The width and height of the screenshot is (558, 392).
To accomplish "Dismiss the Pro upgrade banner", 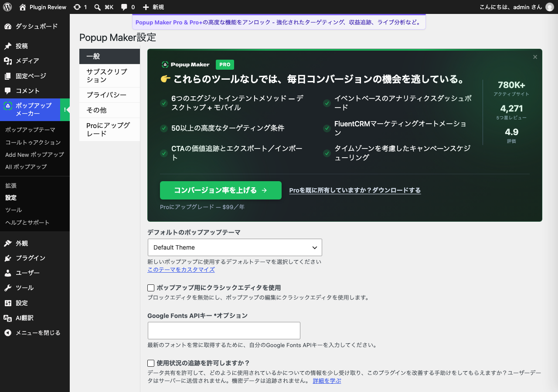I will [535, 57].
